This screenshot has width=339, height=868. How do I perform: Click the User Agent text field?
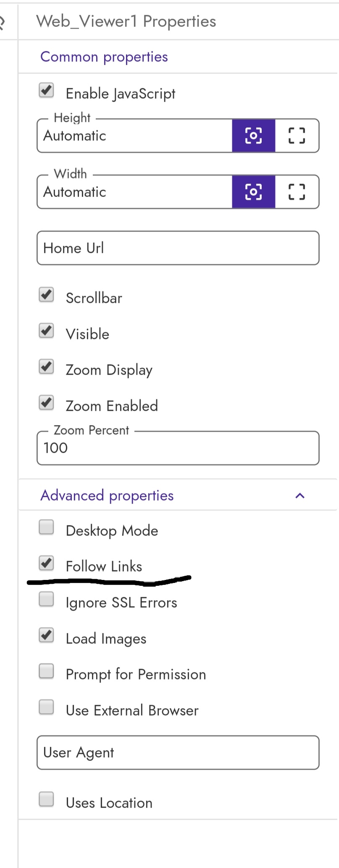(x=178, y=753)
